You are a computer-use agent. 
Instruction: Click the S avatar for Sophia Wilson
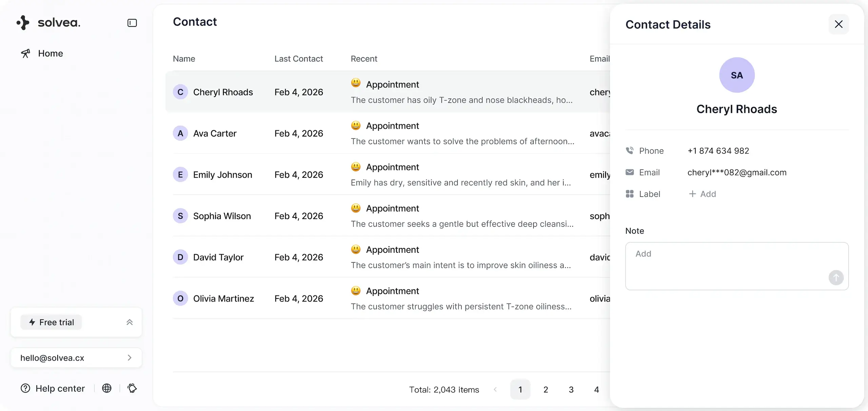pyautogui.click(x=180, y=216)
